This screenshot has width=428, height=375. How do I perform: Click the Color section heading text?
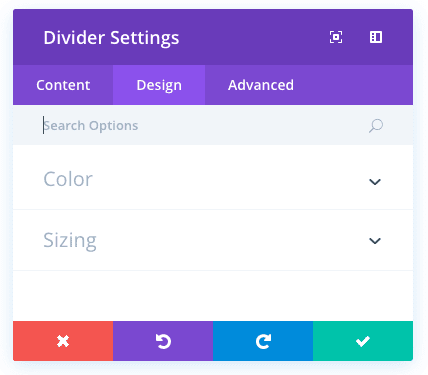[x=68, y=179]
